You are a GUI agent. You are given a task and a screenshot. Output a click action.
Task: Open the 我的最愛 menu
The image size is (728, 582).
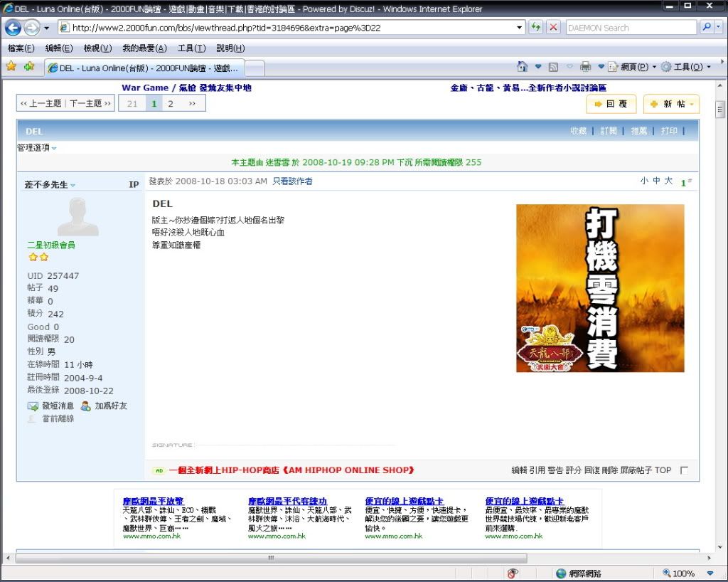point(144,48)
